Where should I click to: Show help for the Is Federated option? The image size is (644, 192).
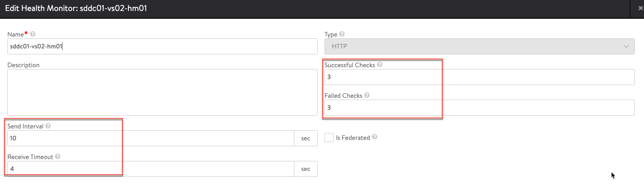(375, 137)
